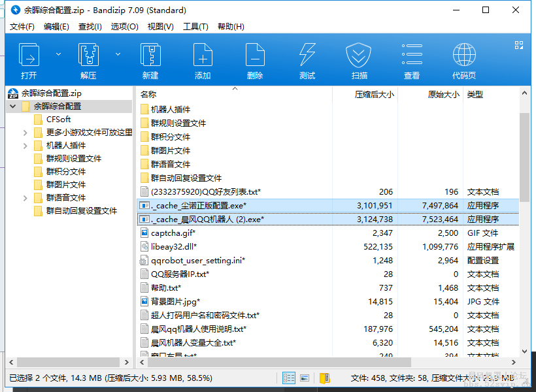Open dropdown arrow next to 解压

pyautogui.click(x=118, y=54)
